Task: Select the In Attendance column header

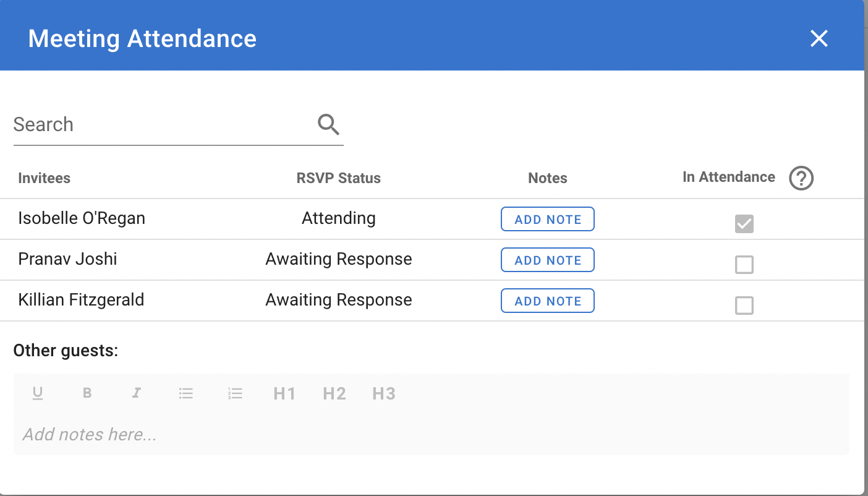Action: [729, 177]
